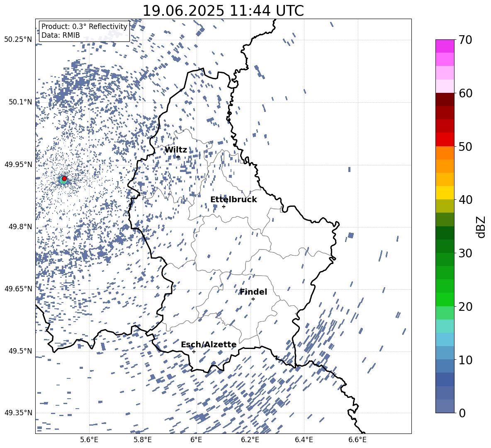This screenshot has height=448, width=491.
Task: Click the 6.2°E longitude label
Action: [x=250, y=440]
